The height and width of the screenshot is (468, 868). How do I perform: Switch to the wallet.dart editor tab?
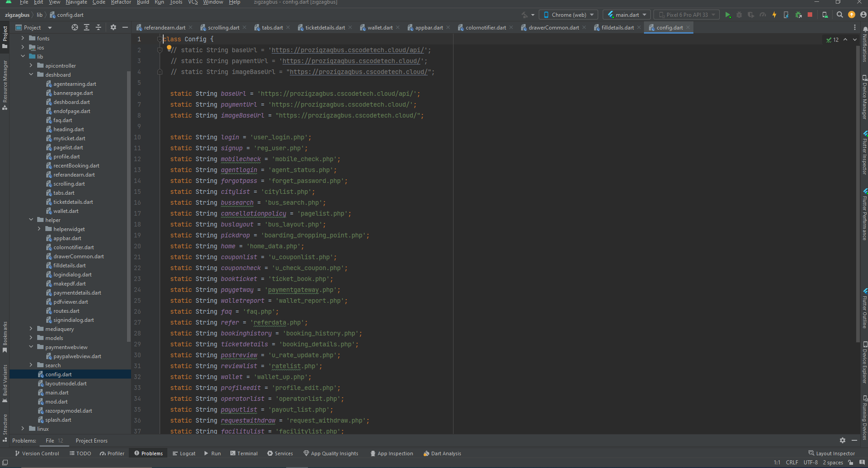pos(380,28)
